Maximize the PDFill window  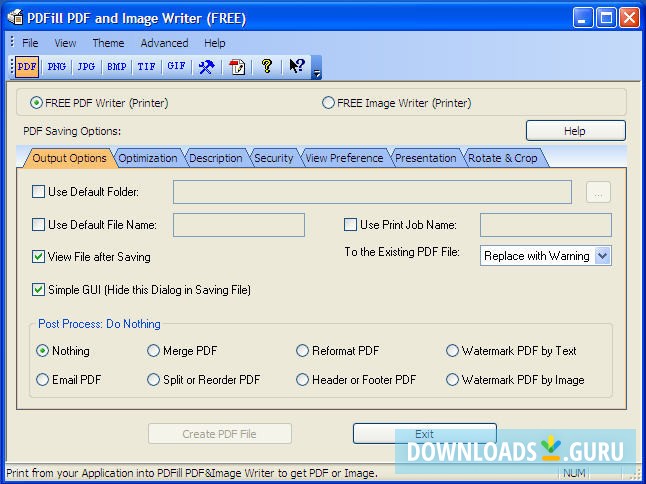tap(606, 18)
